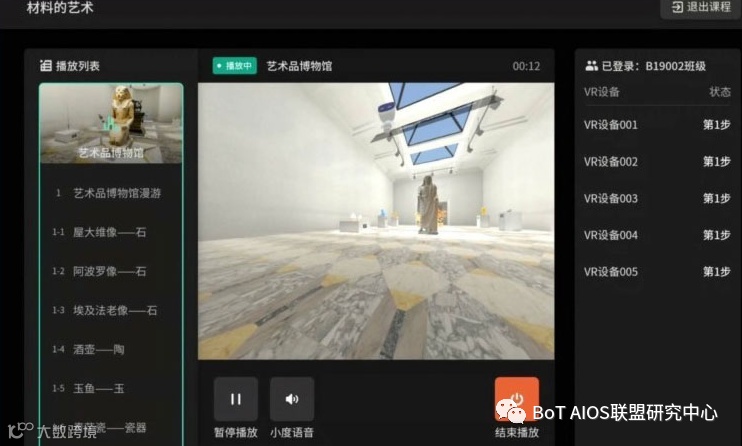Screen dimensions: 742x446
Task: Select the 艺术品博物馆 thumbnail in playlist
Action: click(111, 124)
